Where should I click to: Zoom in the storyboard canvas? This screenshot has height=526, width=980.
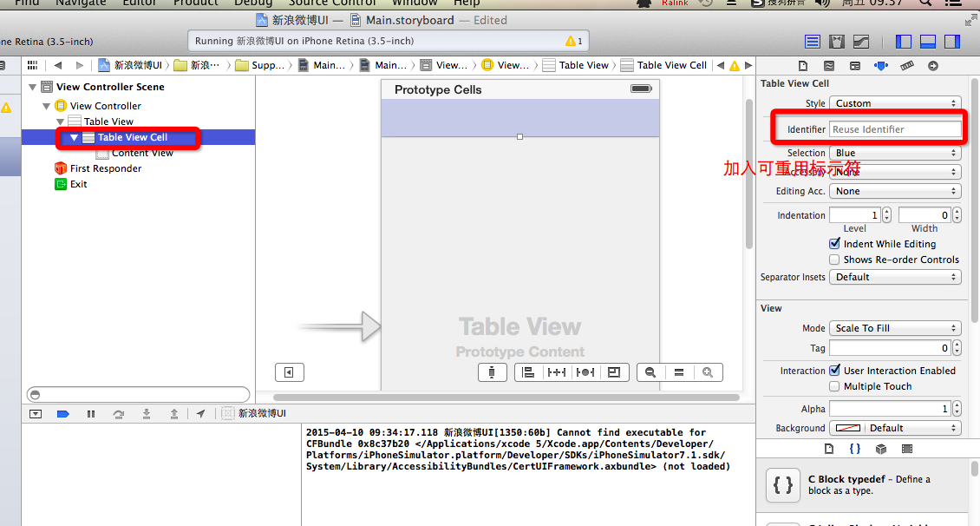(x=708, y=372)
